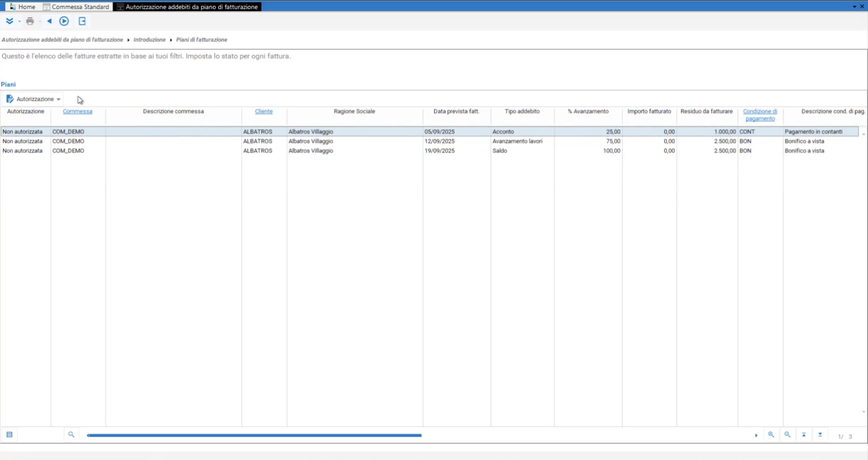Click the Ragione Sociale column header
The height and width of the screenshot is (460, 868).
click(x=354, y=111)
